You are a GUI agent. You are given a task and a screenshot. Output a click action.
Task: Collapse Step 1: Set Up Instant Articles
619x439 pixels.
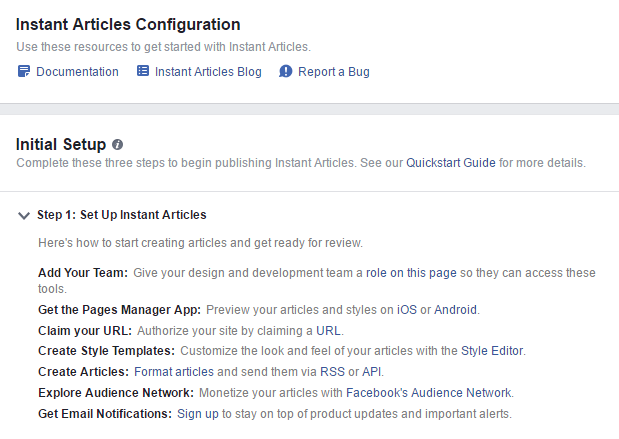coord(24,216)
